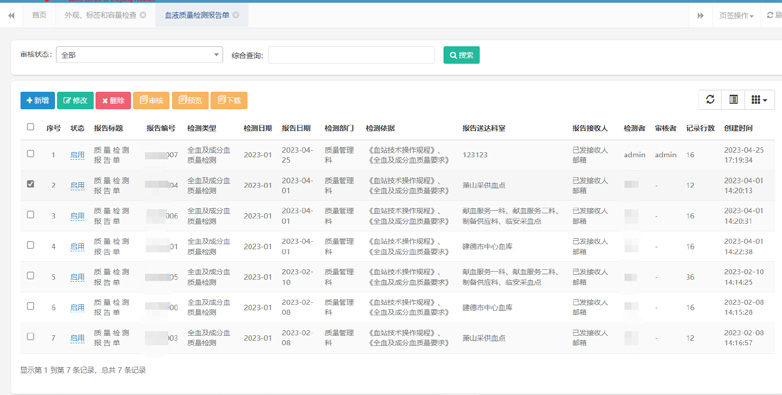This screenshot has height=395, width=782.
Task: Check the checkbox for row 4
Action: (x=30, y=245)
